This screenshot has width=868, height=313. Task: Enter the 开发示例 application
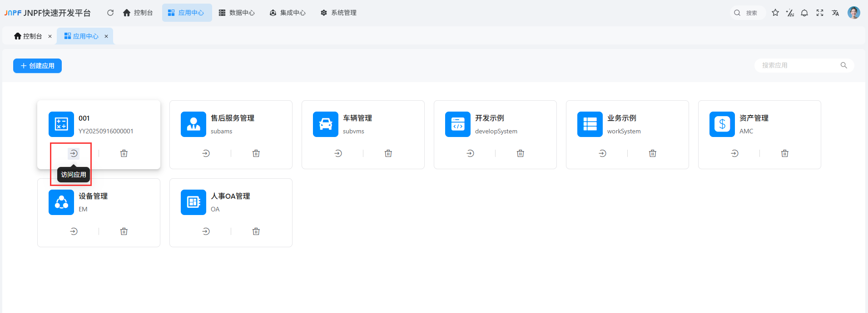pos(470,154)
